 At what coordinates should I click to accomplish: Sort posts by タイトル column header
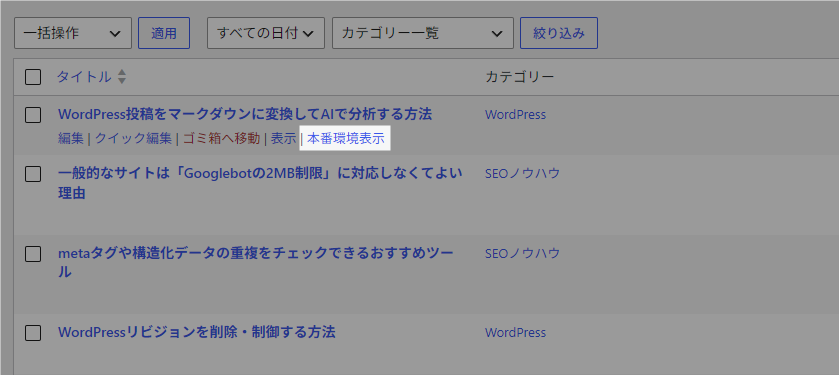coord(84,77)
